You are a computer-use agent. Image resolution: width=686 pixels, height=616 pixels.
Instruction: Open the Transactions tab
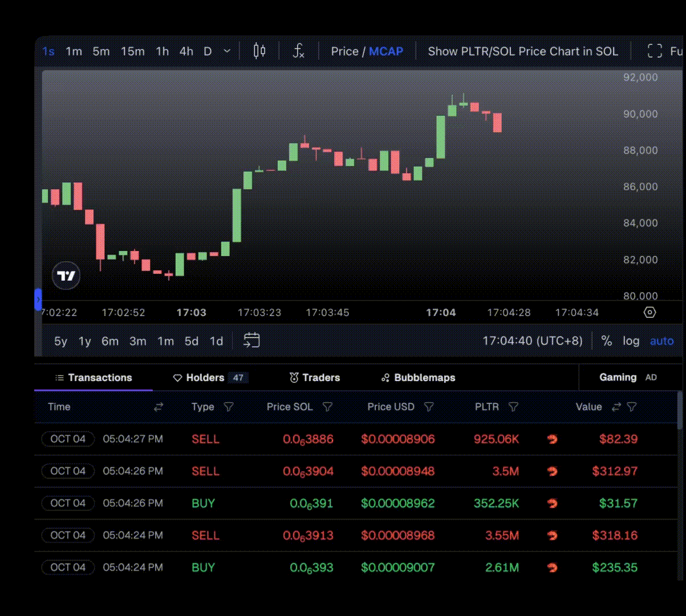pos(94,378)
